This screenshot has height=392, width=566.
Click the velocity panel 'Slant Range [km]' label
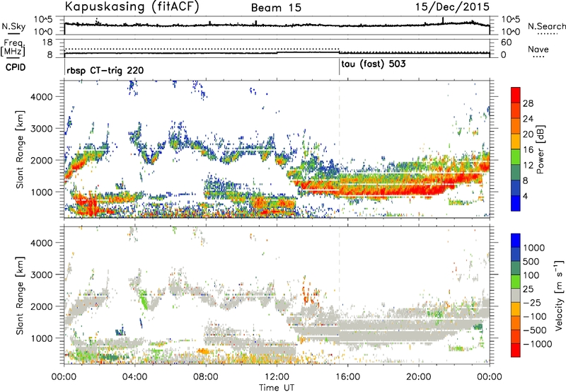[x=20, y=295]
